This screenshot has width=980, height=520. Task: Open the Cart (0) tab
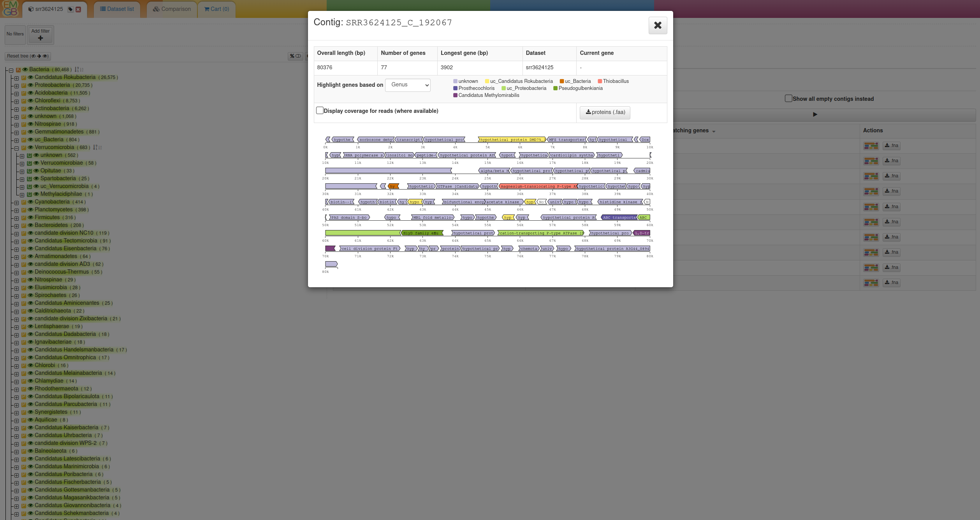point(216,9)
